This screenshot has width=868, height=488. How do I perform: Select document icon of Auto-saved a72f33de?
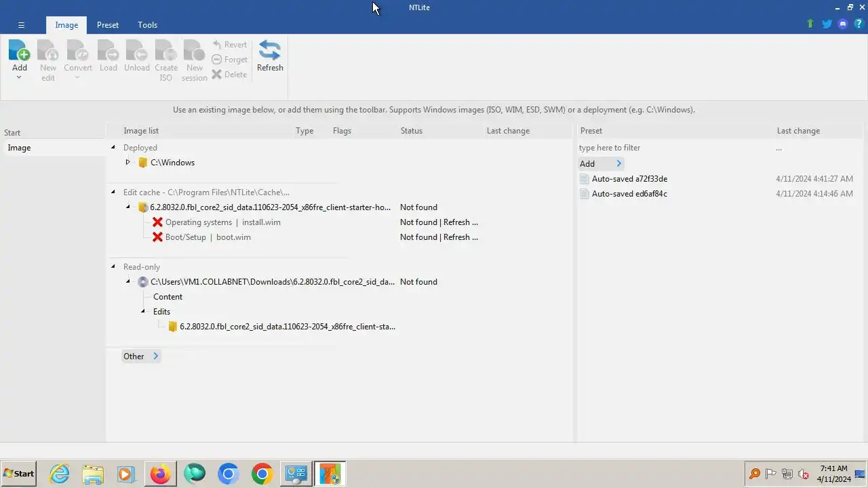[585, 179]
